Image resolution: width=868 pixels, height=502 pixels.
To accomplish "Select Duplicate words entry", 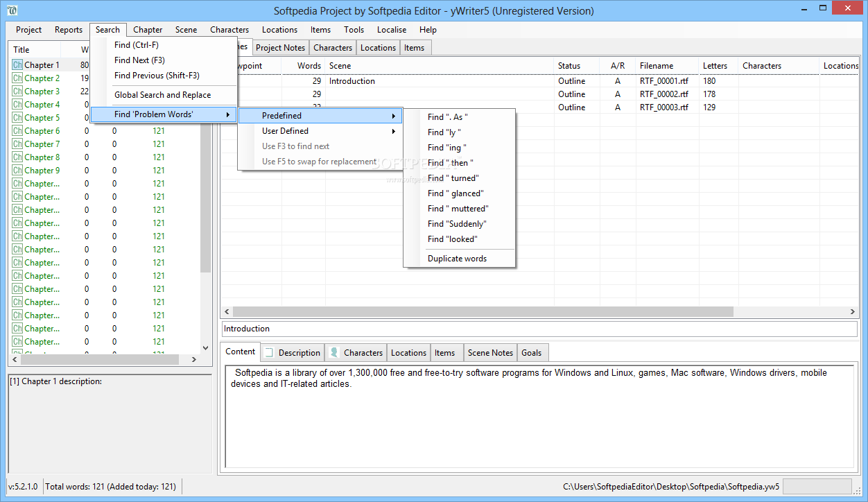I will (460, 259).
